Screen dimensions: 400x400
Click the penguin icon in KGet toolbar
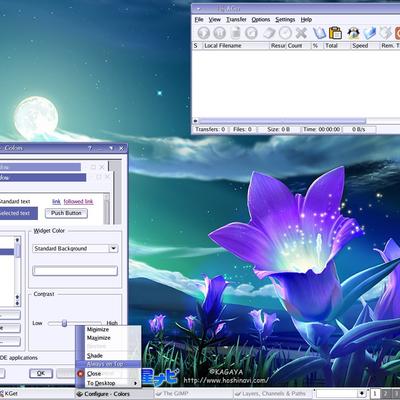[353, 33]
